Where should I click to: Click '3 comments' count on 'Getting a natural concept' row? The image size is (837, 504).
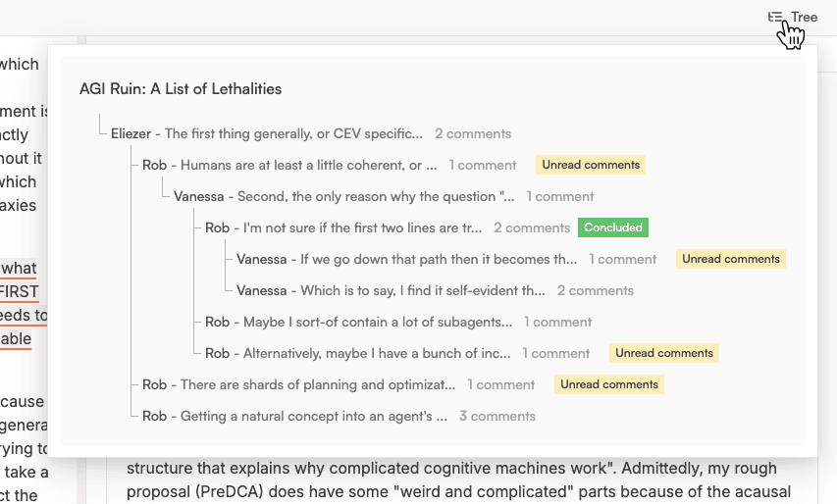point(497,416)
